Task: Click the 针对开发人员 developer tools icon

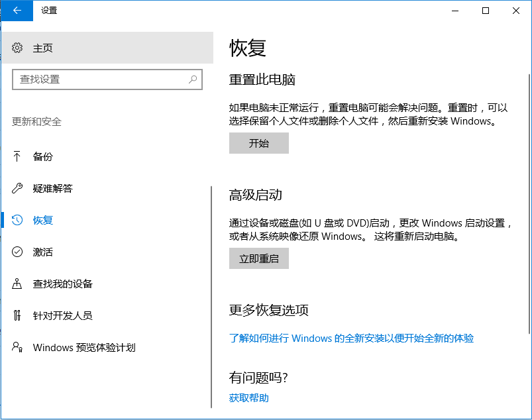Action: pyautogui.click(x=17, y=315)
